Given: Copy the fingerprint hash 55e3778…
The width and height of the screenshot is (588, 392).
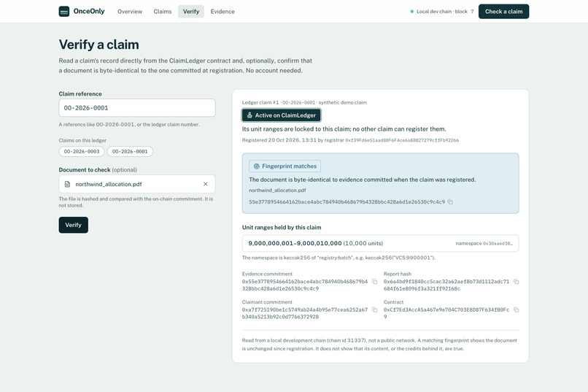Looking at the screenshot, I should point(450,201).
